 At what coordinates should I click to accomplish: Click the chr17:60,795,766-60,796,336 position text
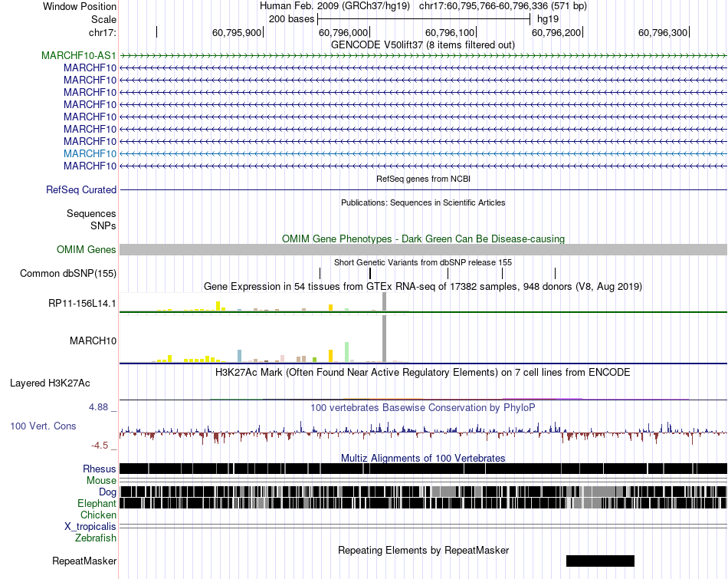coord(503,6)
